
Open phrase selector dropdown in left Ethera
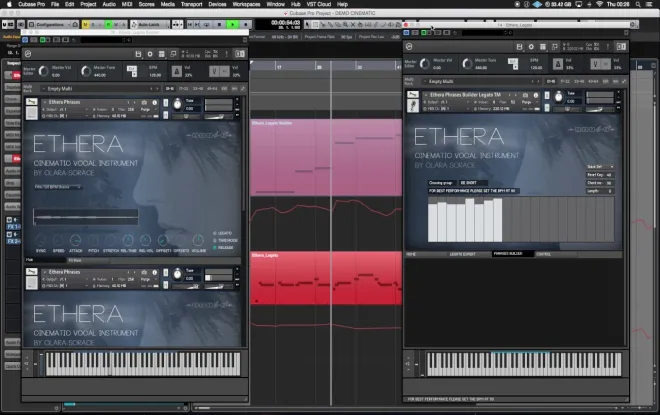pyautogui.click(x=58, y=186)
